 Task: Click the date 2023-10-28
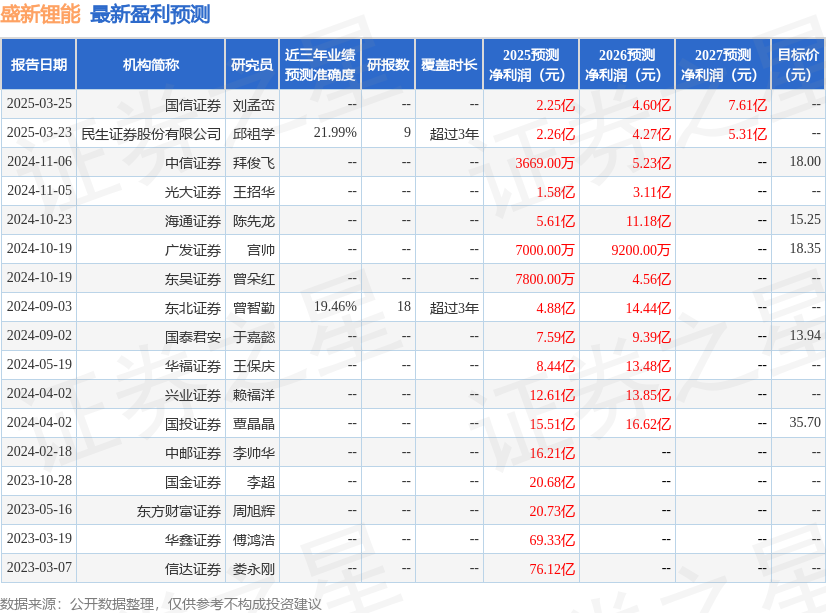pos(39,480)
